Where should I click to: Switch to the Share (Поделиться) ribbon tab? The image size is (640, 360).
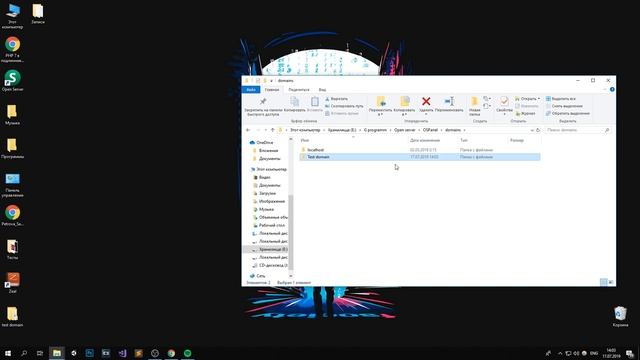(299, 90)
